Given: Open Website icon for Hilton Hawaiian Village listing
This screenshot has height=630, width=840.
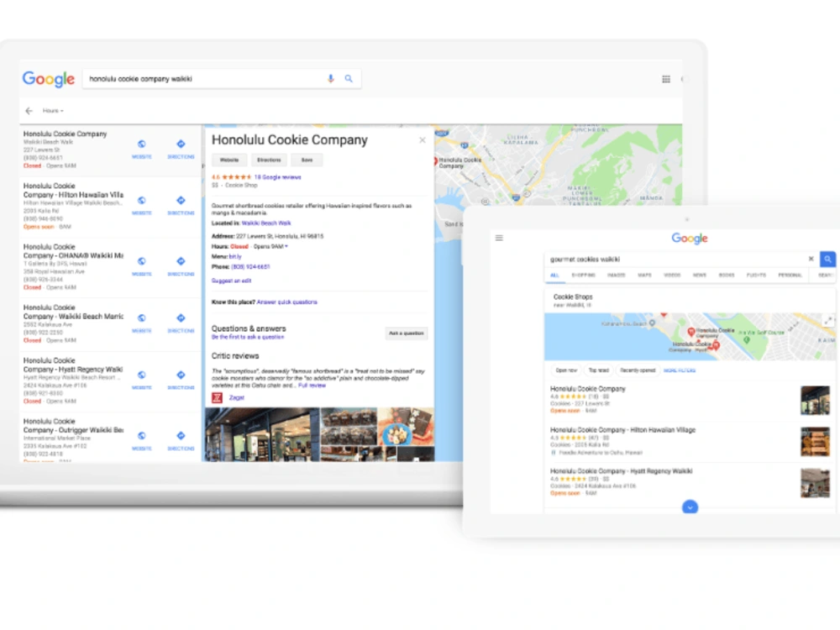Looking at the screenshot, I should pos(141,200).
